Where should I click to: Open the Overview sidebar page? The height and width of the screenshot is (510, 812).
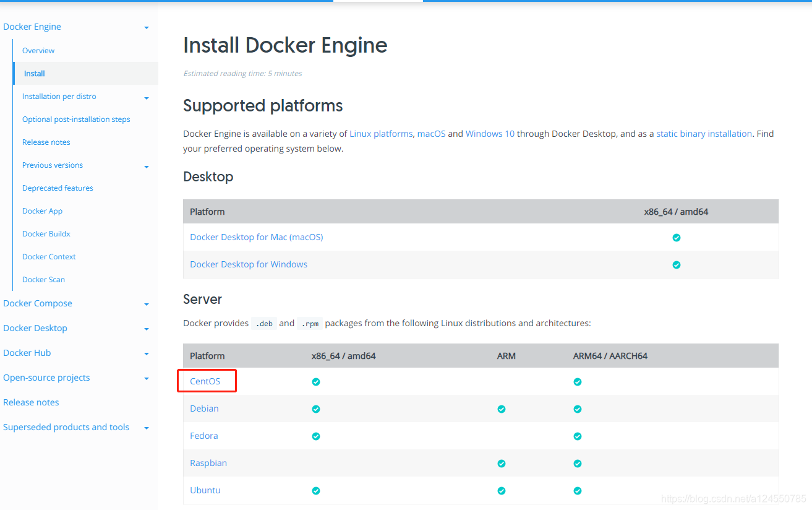pyautogui.click(x=38, y=51)
